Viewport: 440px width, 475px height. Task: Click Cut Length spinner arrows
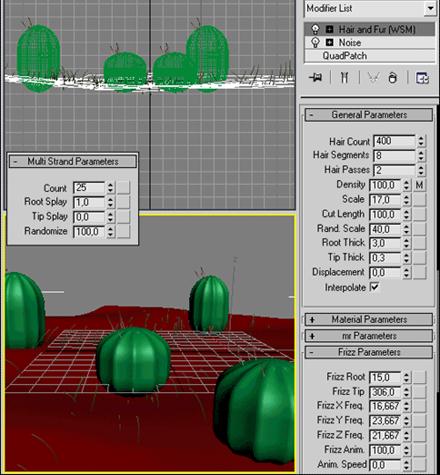click(x=406, y=214)
